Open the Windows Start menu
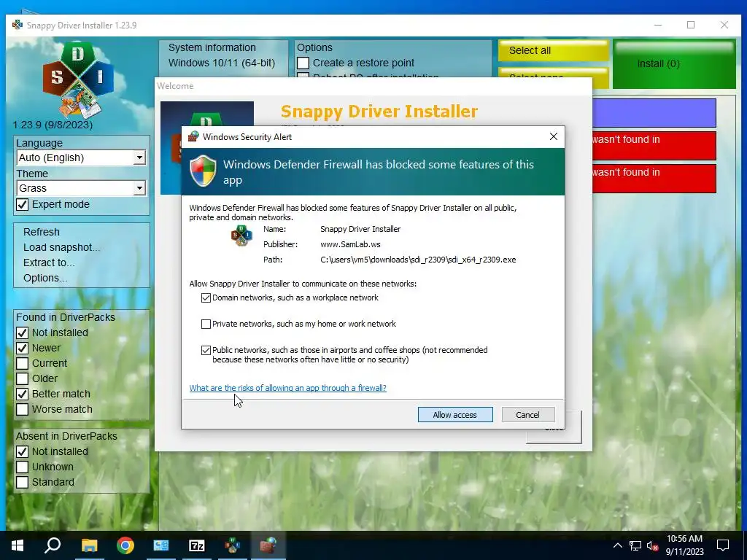This screenshot has height=560, width=747. click(x=18, y=545)
